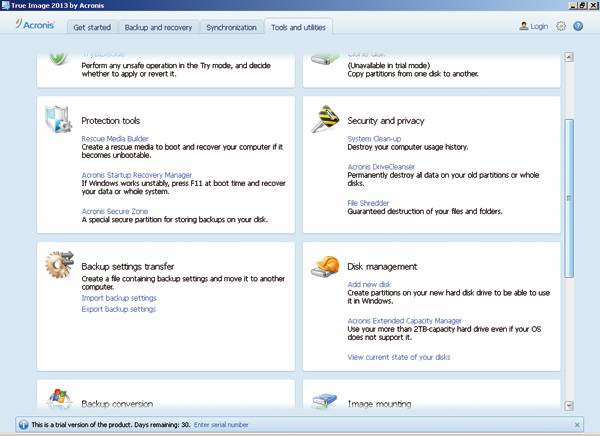
Task: Click Export backup settings
Action: pyautogui.click(x=119, y=309)
